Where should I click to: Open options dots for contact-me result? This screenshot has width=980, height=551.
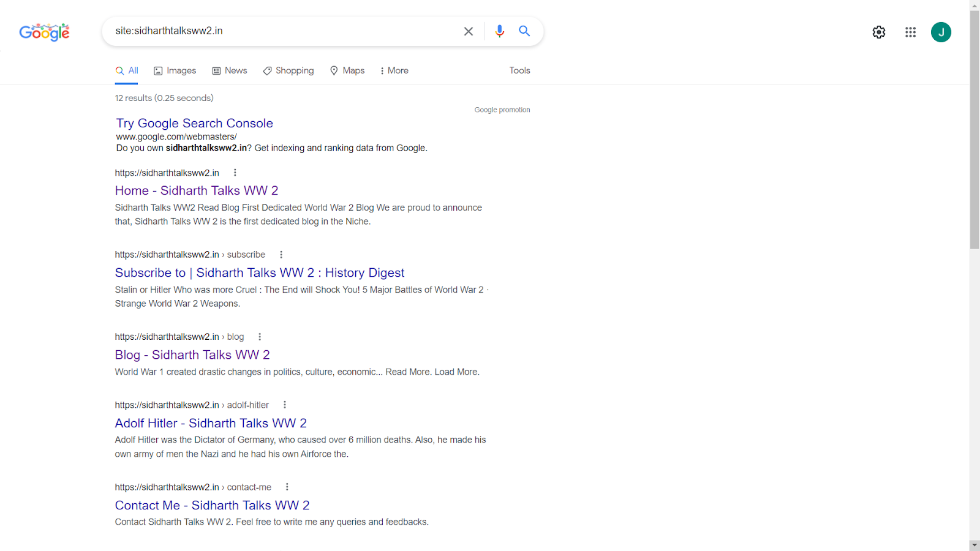coord(287,487)
